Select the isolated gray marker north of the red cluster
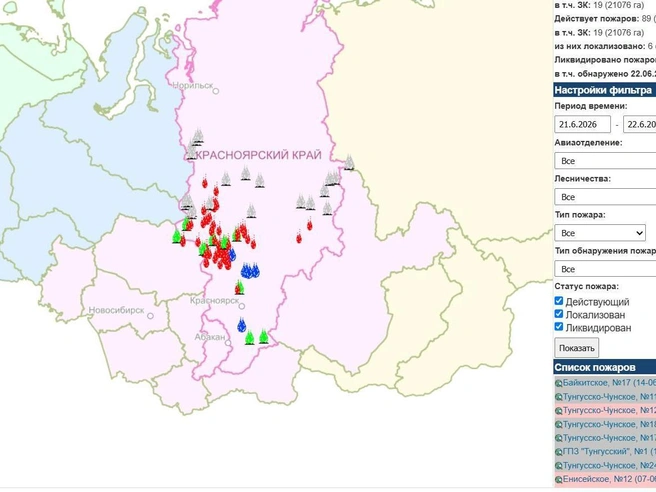Viewport: 656px width, 492px height. coord(251,210)
